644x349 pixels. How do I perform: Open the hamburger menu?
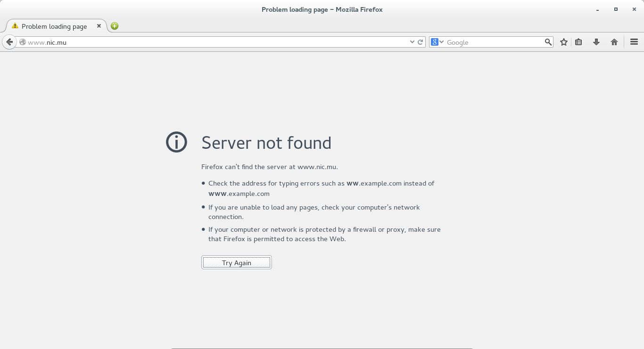pyautogui.click(x=634, y=42)
